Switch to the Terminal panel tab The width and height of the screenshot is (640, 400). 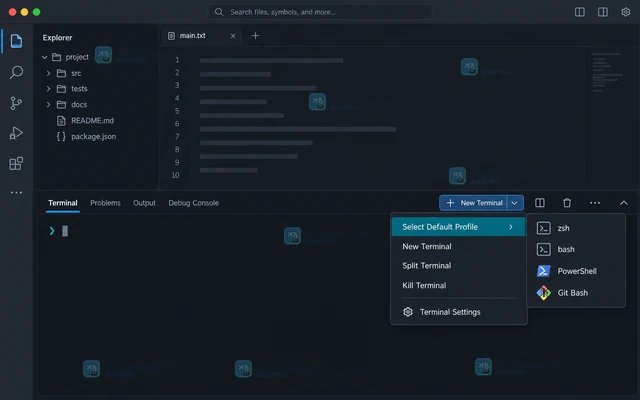click(62, 203)
